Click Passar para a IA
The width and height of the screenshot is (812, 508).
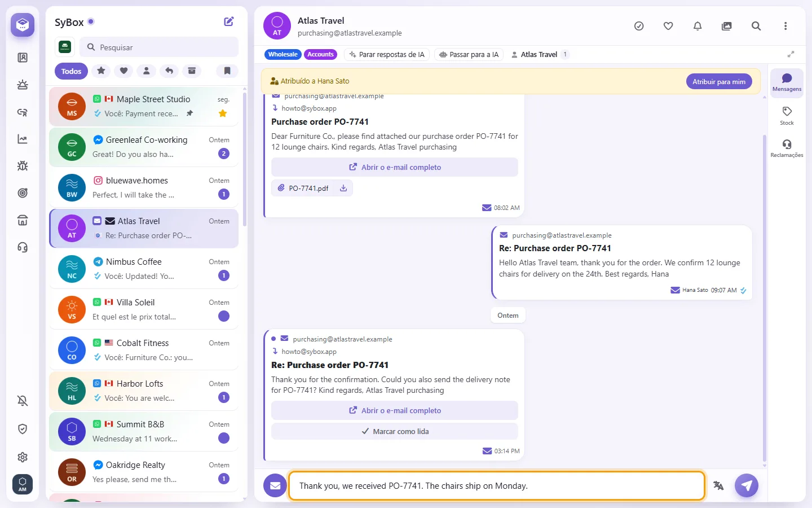pyautogui.click(x=469, y=54)
